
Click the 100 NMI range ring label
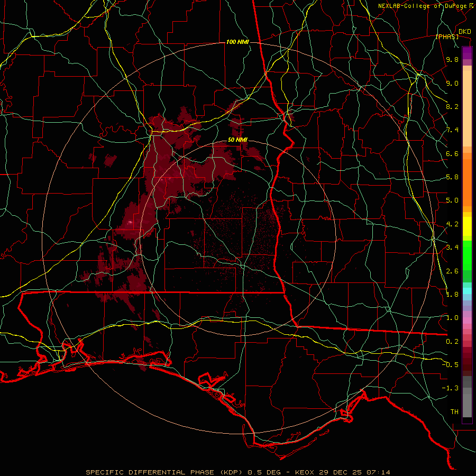point(237,42)
